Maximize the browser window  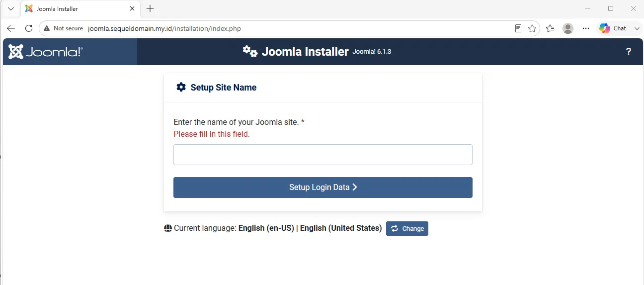tap(611, 8)
